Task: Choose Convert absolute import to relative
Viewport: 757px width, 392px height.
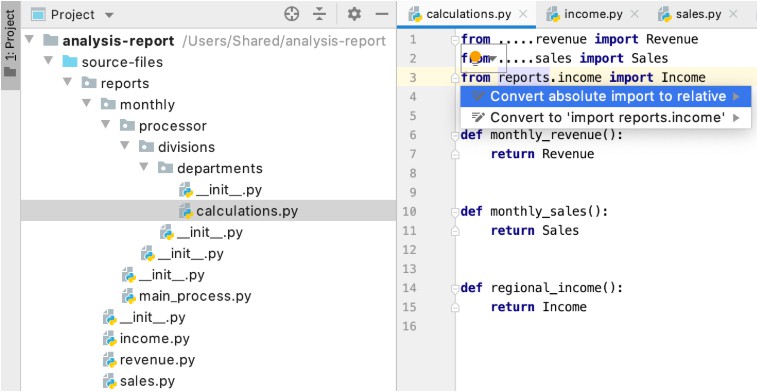Action: (x=605, y=96)
